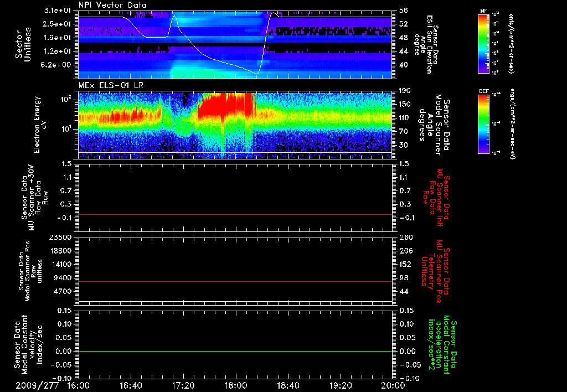This screenshot has width=567, height=392.
Task: Click the 16:00 time axis label
Action: [x=79, y=385]
